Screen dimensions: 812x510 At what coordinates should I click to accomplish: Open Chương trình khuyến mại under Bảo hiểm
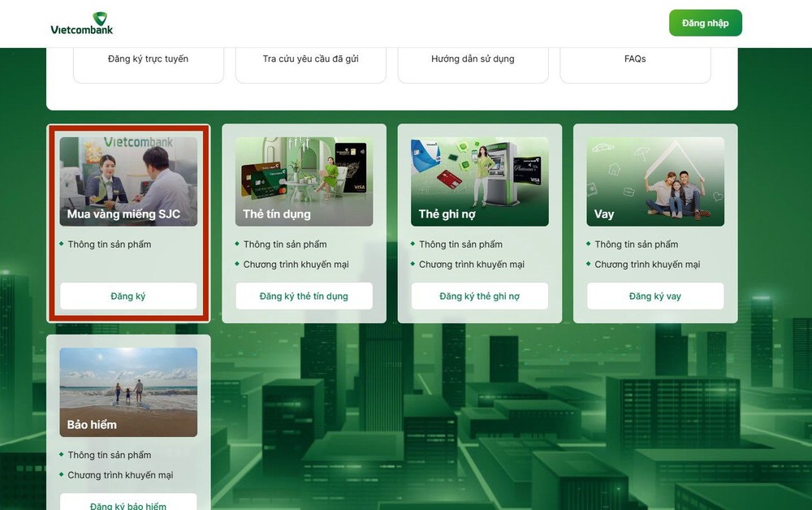(x=119, y=474)
